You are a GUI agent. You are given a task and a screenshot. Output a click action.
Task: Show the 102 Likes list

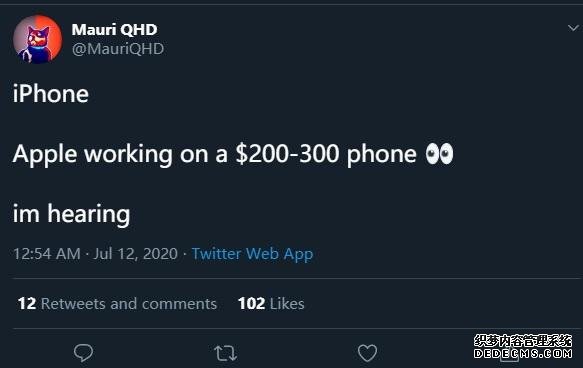(x=271, y=304)
